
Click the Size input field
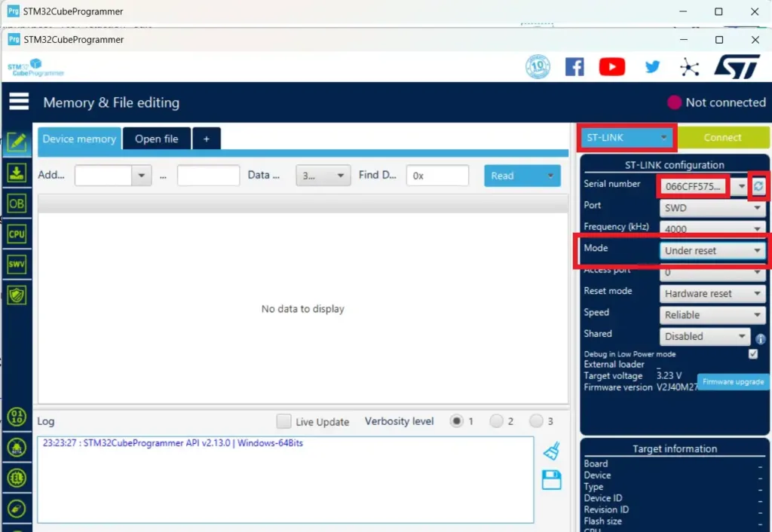(208, 176)
